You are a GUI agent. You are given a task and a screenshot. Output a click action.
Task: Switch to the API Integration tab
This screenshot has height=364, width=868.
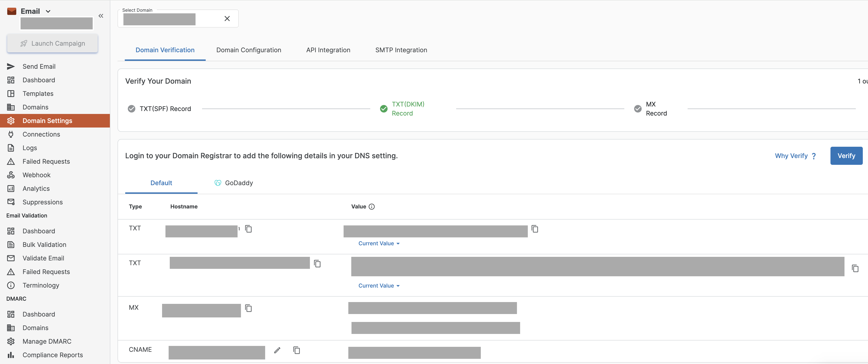(328, 50)
